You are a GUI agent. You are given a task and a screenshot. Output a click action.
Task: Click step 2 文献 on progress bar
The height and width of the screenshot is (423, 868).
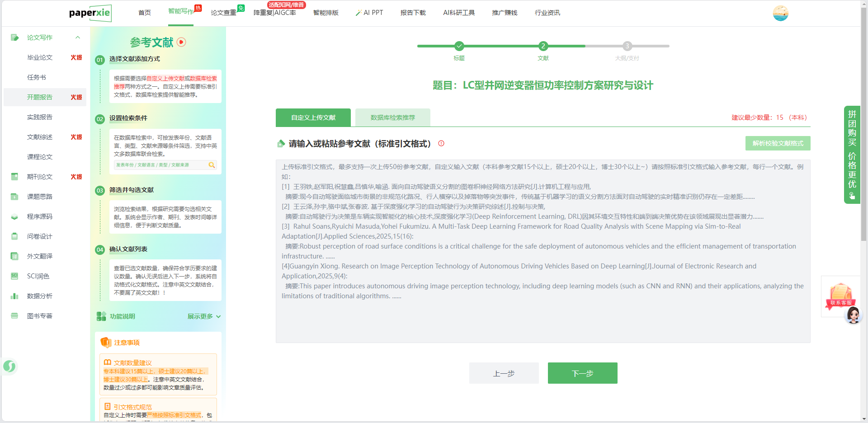click(543, 46)
